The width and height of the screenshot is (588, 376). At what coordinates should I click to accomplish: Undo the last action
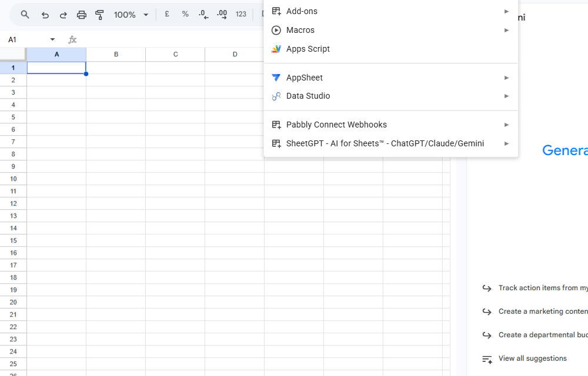pyautogui.click(x=45, y=15)
